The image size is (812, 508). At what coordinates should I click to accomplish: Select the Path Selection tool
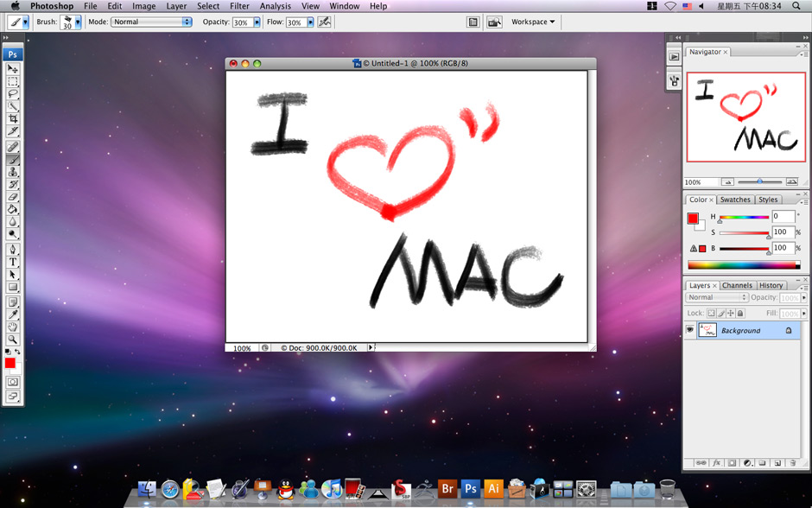[12, 275]
